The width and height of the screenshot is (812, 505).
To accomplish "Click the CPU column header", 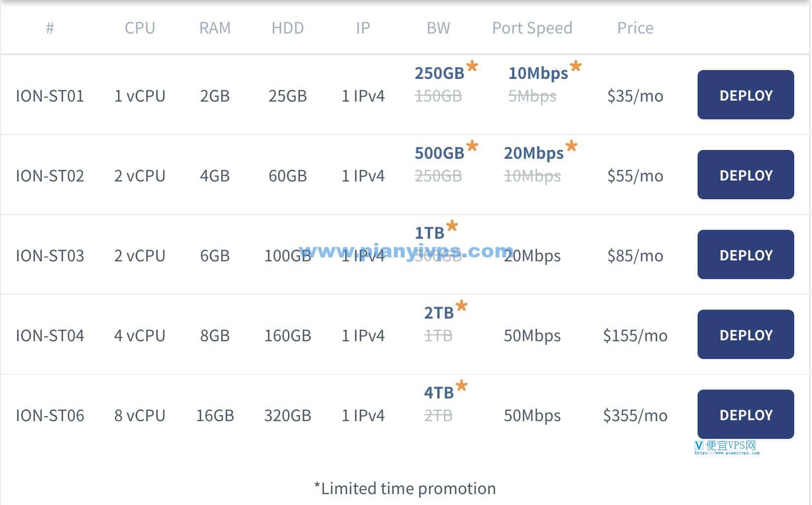I will [x=140, y=28].
